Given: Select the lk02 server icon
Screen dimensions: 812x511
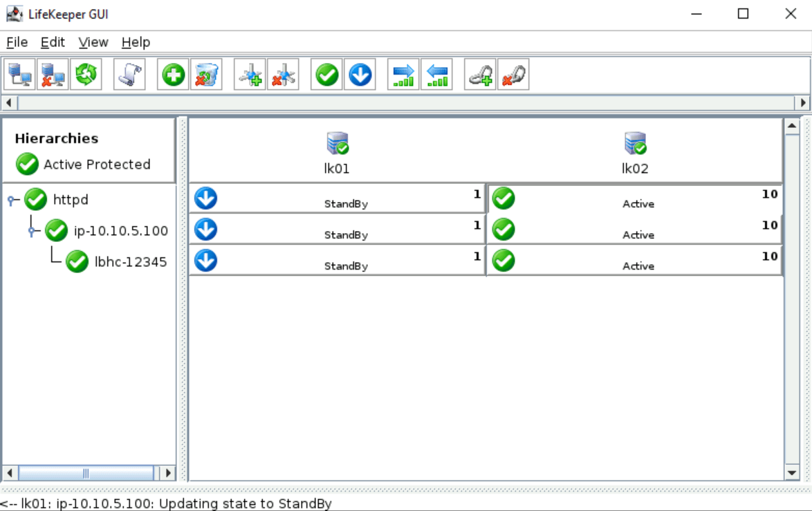Looking at the screenshot, I should click(x=636, y=143).
